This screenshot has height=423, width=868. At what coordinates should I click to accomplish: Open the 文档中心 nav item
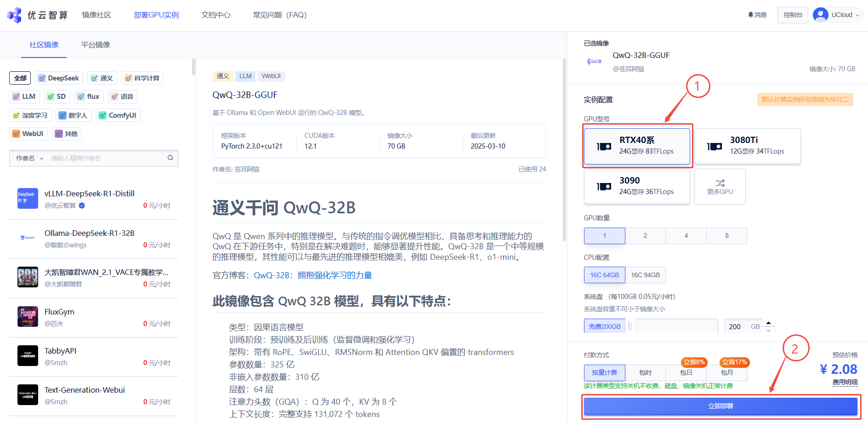pos(216,15)
